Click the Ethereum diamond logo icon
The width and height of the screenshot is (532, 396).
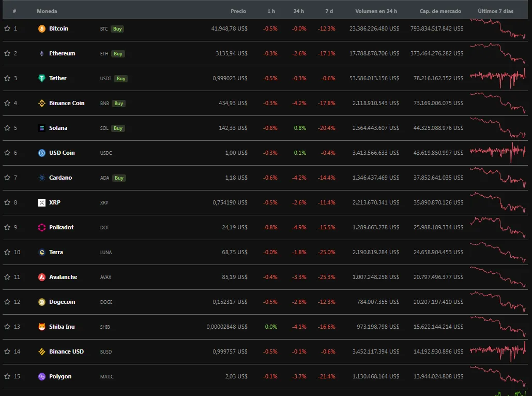[42, 54]
